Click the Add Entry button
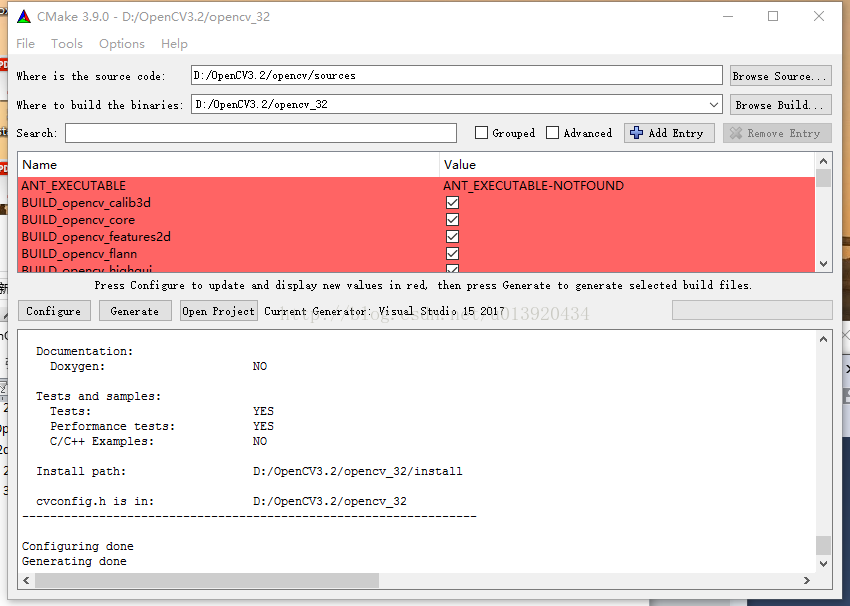This screenshot has width=850, height=606. pyautogui.click(x=669, y=133)
